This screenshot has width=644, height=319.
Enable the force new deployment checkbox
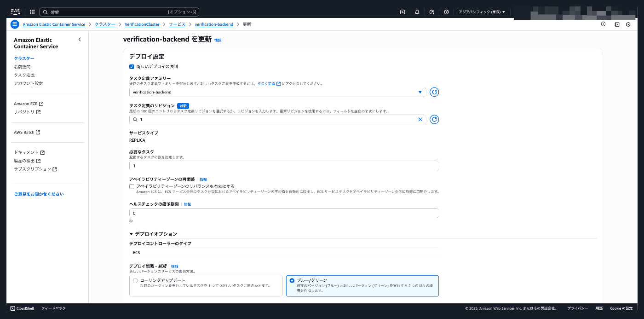point(132,67)
